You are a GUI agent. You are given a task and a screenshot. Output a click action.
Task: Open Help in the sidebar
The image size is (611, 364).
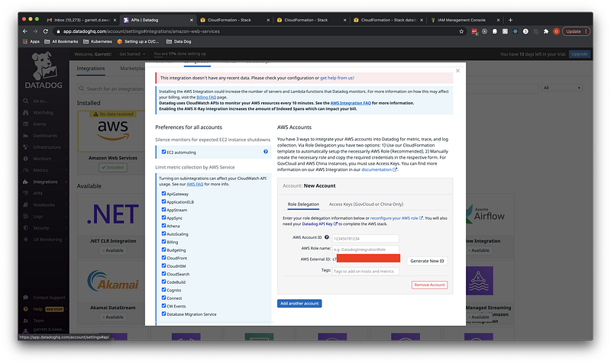[37, 309]
